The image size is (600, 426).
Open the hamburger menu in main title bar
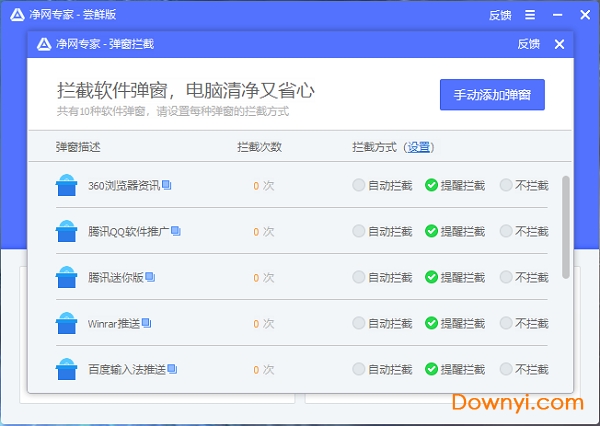pyautogui.click(x=529, y=15)
